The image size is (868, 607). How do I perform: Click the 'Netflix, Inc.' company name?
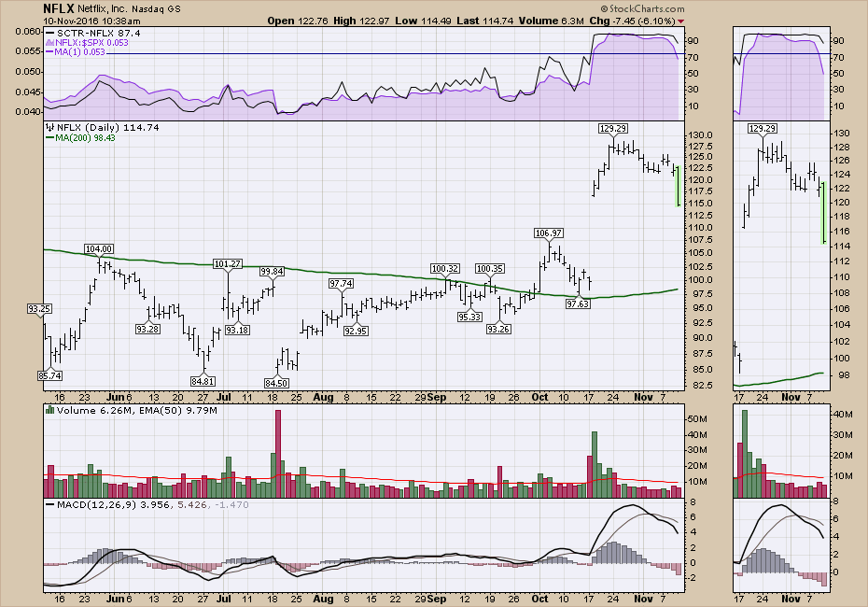103,8
